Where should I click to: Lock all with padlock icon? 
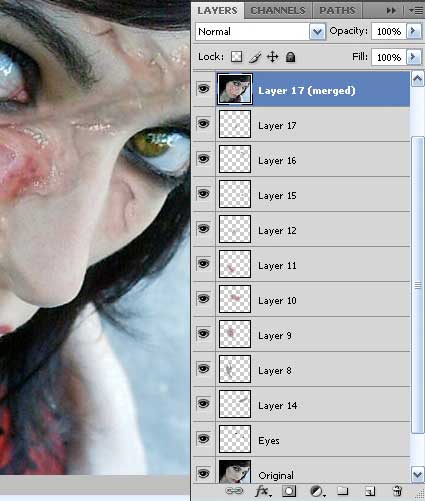pyautogui.click(x=291, y=57)
